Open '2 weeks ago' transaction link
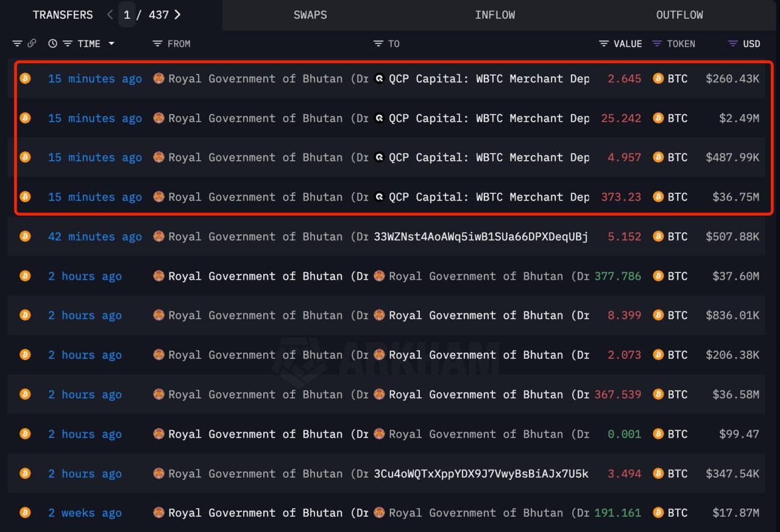780x532 pixels. point(85,513)
